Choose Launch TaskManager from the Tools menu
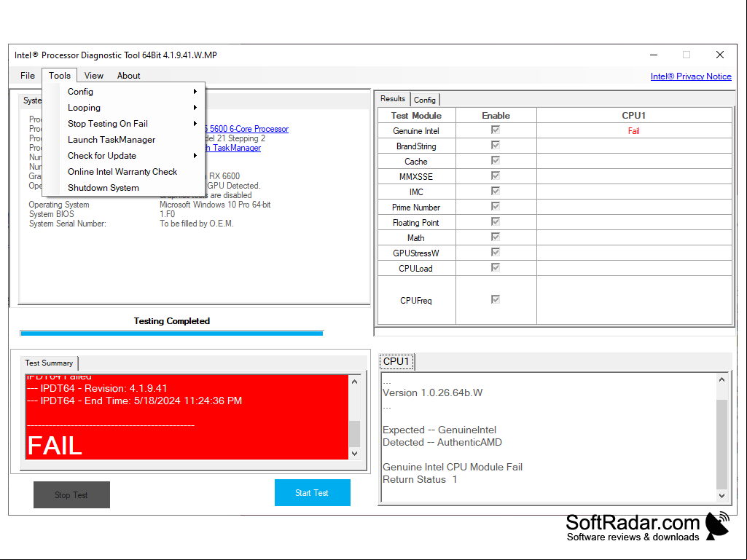This screenshot has width=747, height=560. pos(124,140)
